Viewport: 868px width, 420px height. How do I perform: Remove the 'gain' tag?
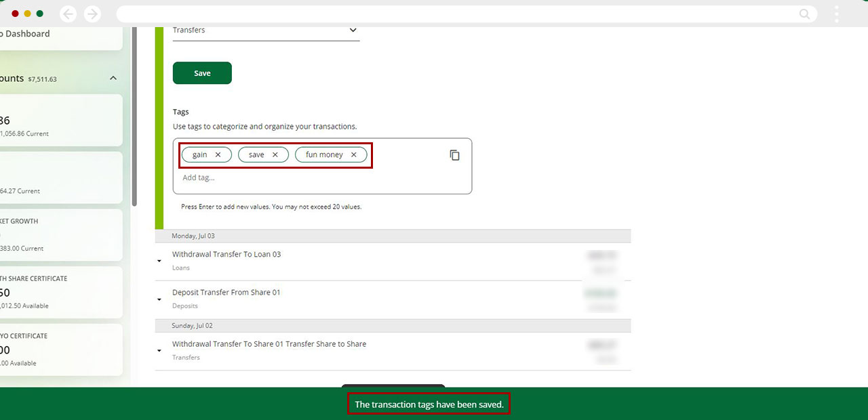click(218, 155)
